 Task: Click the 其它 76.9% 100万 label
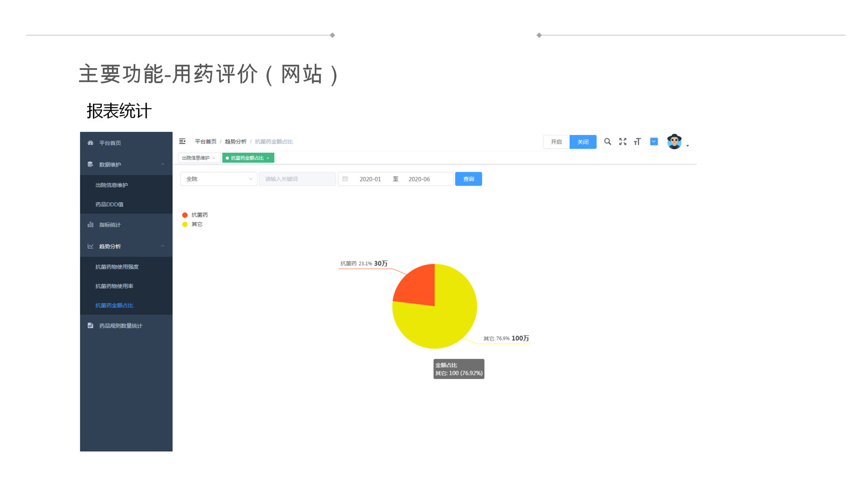(506, 338)
